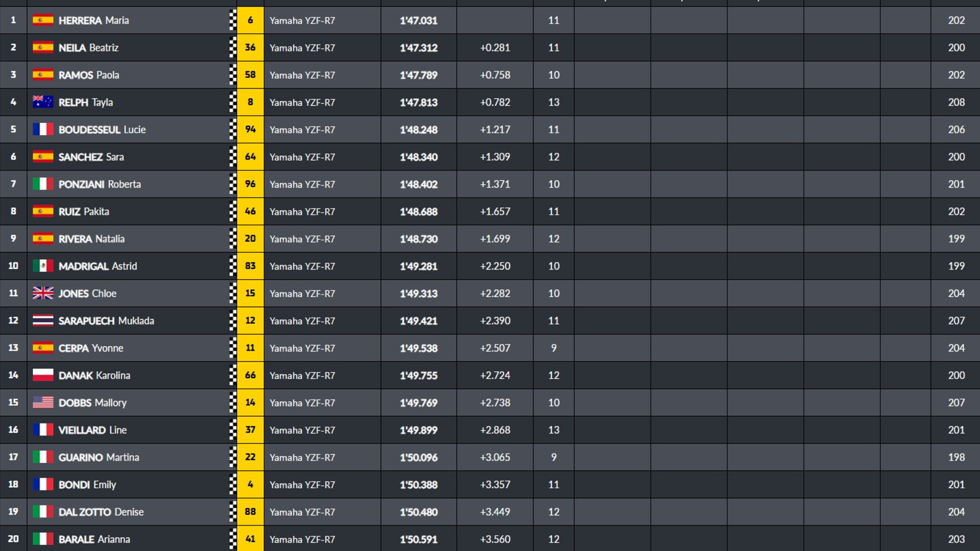Click the Italian flag beside PONZIANI Roberta

tap(43, 184)
